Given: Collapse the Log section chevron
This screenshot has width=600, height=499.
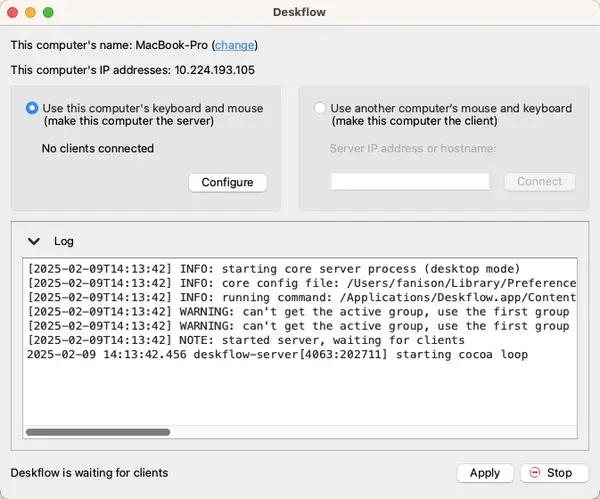Looking at the screenshot, I should (34, 241).
